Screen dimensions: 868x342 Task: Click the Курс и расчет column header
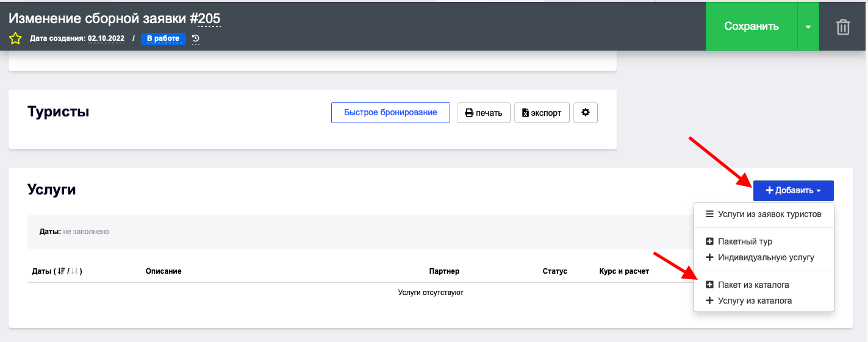[625, 271]
